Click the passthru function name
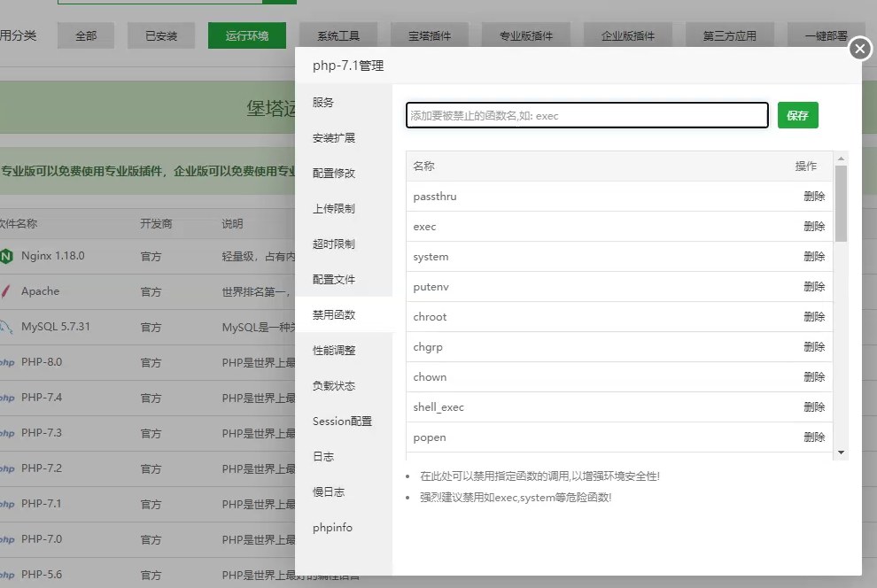This screenshot has width=877, height=588. [x=435, y=197]
